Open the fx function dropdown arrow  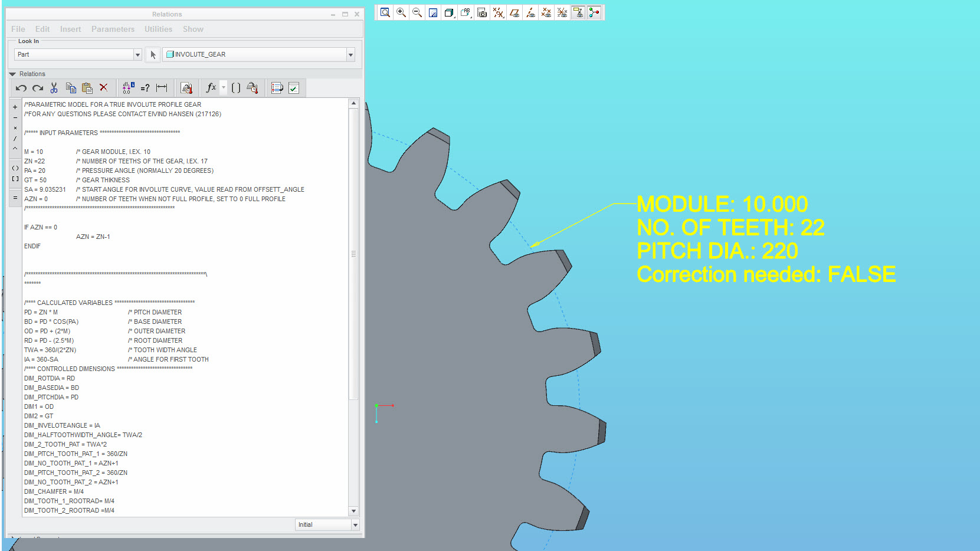pyautogui.click(x=224, y=87)
